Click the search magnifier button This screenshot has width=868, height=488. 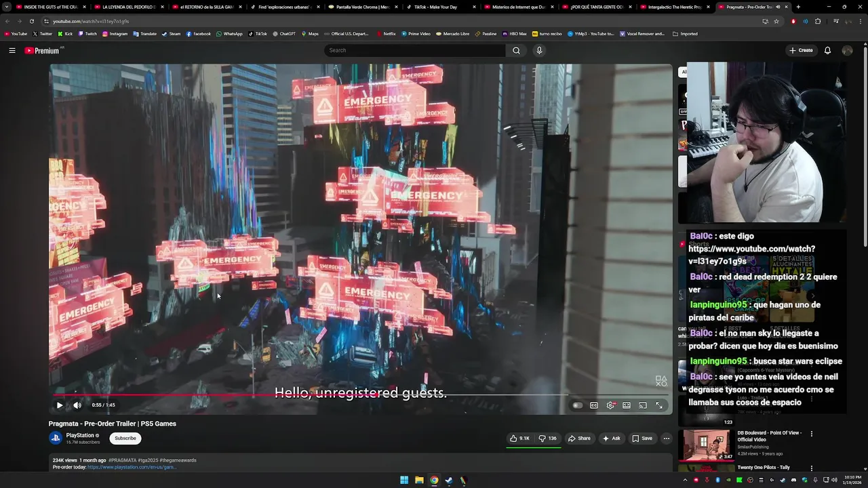[516, 50]
